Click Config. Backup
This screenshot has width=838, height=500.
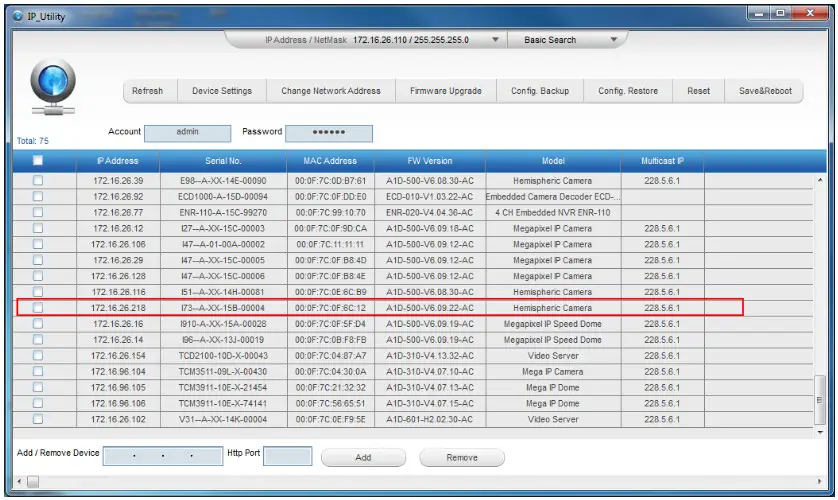coord(540,91)
